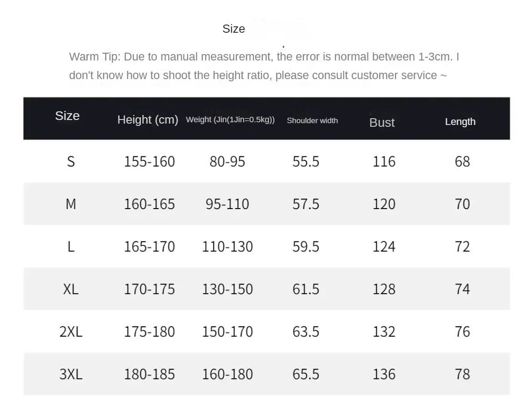Select the 'Shoulder width' column header
This screenshot has width=532, height=414.
pos(312,120)
